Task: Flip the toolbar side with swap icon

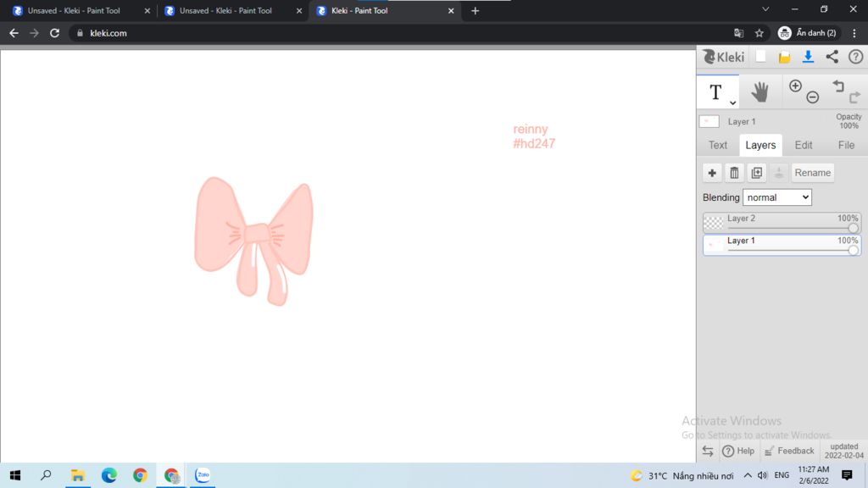Action: click(708, 451)
